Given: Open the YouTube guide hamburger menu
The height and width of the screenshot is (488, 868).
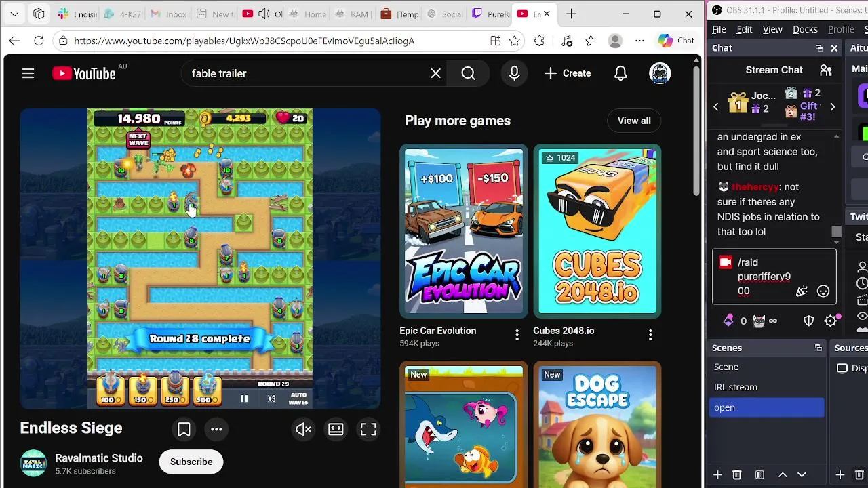Looking at the screenshot, I should (x=28, y=73).
